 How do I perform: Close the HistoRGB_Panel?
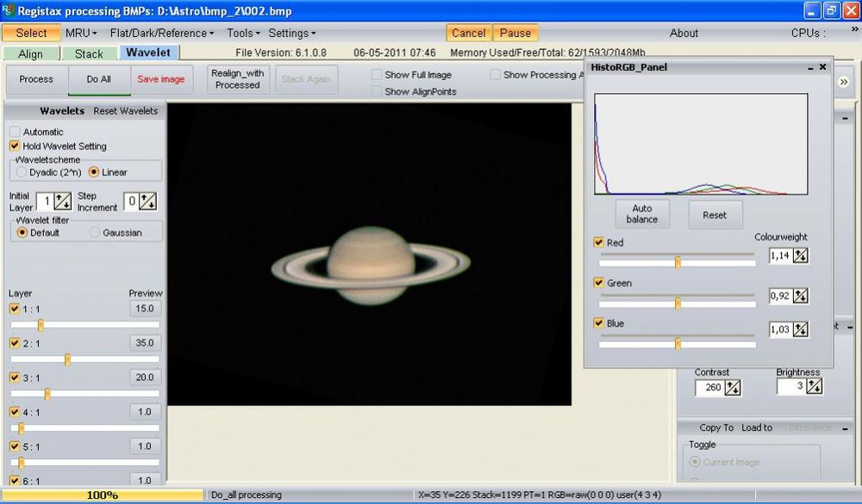pyautogui.click(x=822, y=67)
